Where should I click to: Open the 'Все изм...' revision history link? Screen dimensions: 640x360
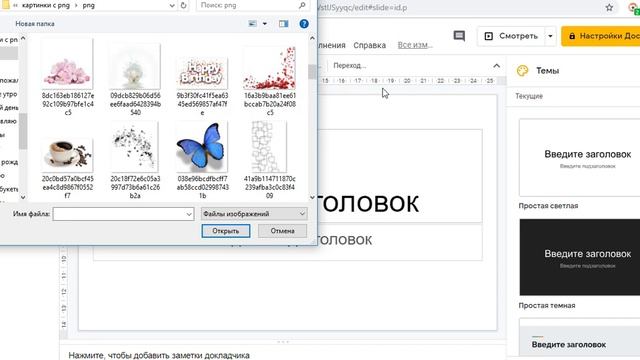point(415,45)
